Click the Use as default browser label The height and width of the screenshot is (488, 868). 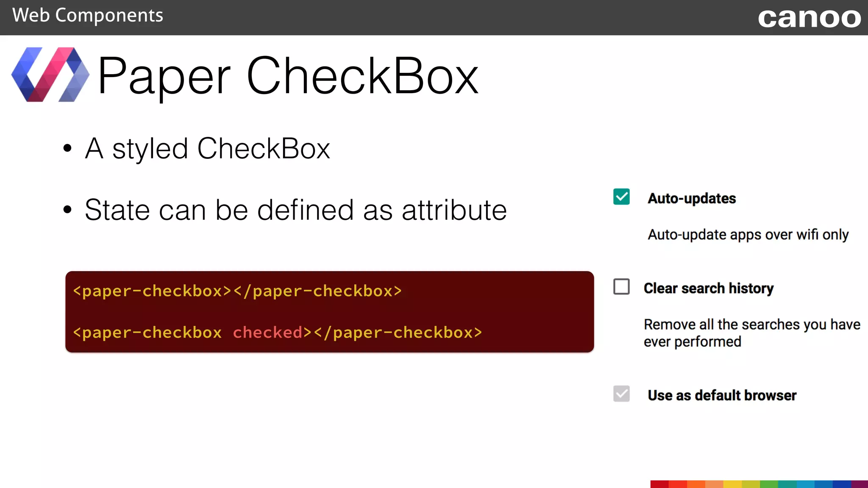pos(722,395)
